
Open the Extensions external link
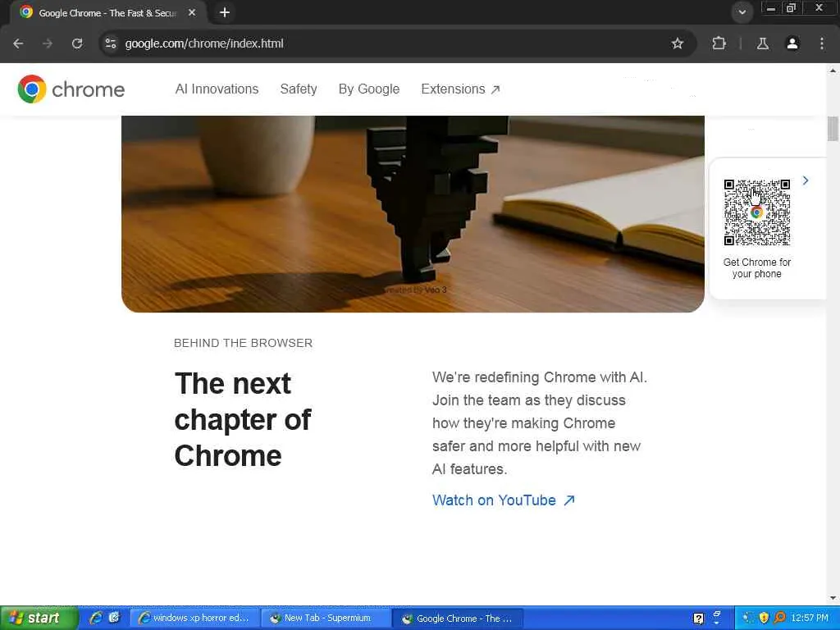[460, 89]
